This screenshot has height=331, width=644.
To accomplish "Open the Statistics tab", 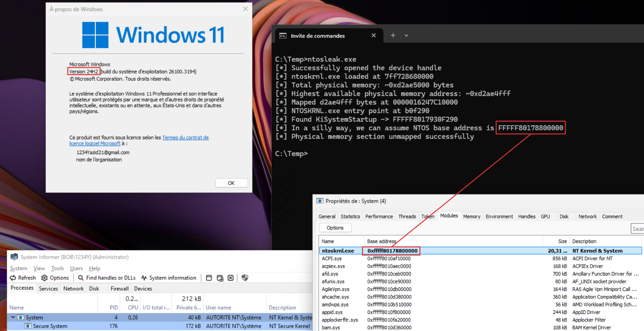I will (x=350, y=216).
